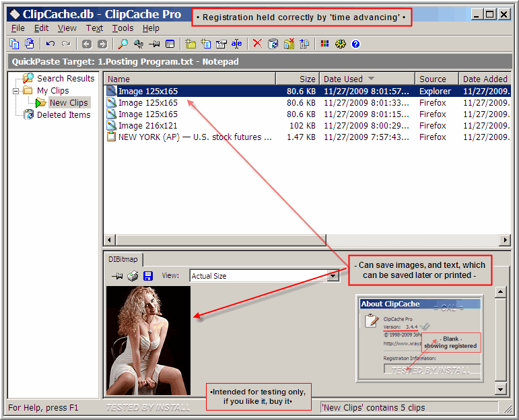
Task: Open the Text menu
Action: click(x=95, y=28)
